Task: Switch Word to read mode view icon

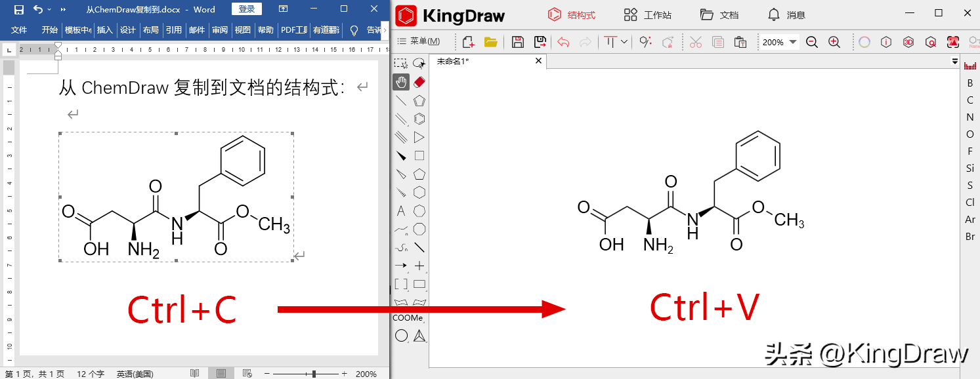Action: 195,374
